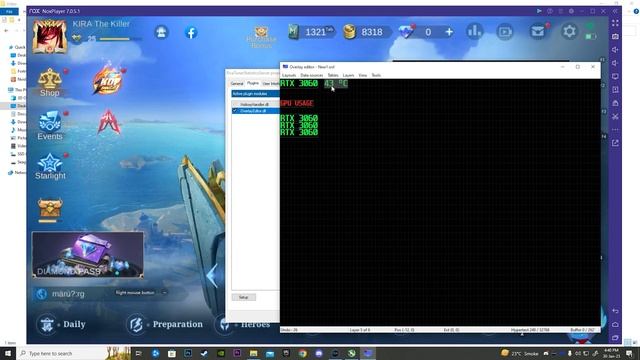
Task: Collapse the NoxPlayer sidebar with double chevron
Action: (615, 11)
